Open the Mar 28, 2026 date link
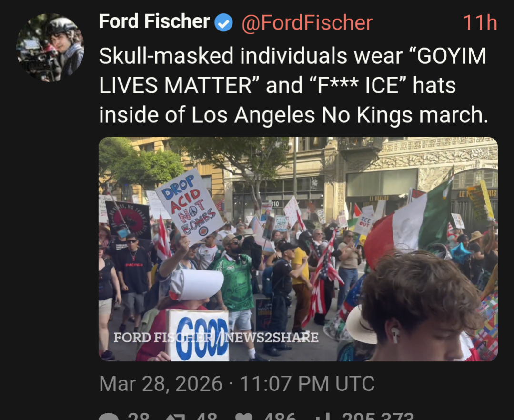The image size is (514, 420). click(x=237, y=383)
